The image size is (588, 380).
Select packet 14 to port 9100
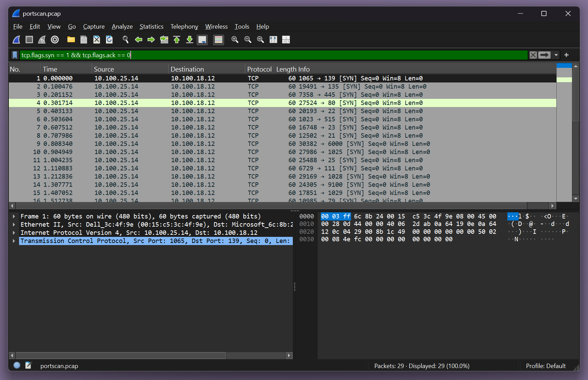[x=283, y=185]
